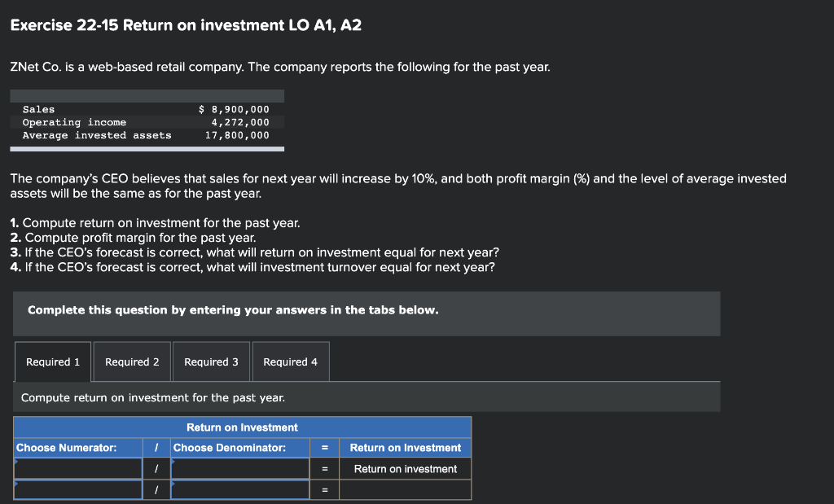
Task: Click the Return on Investment table header
Action: 241,427
